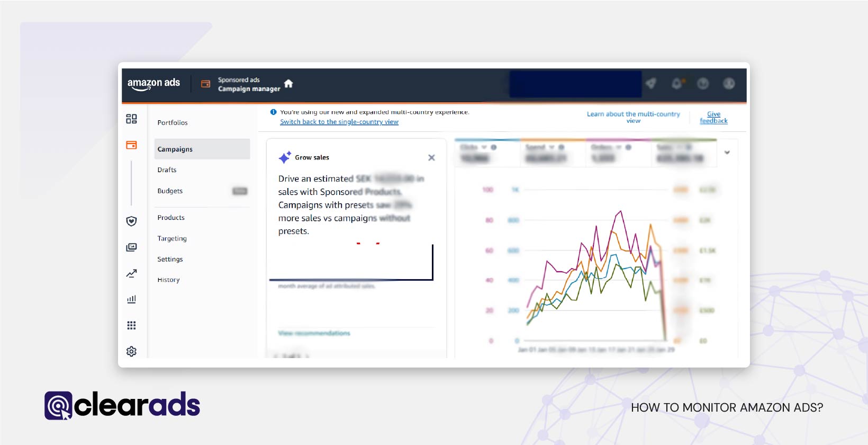Click the Grow sales heading text
This screenshot has width=868, height=445.
point(312,157)
